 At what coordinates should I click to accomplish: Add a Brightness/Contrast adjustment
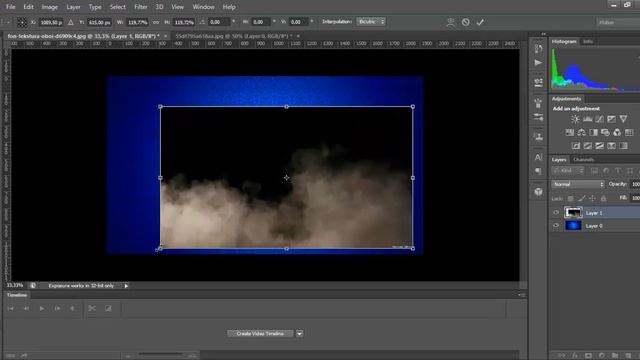[x=575, y=119]
